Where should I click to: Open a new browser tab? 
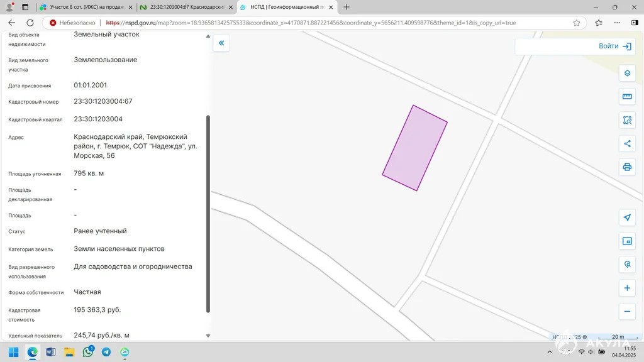(x=347, y=7)
